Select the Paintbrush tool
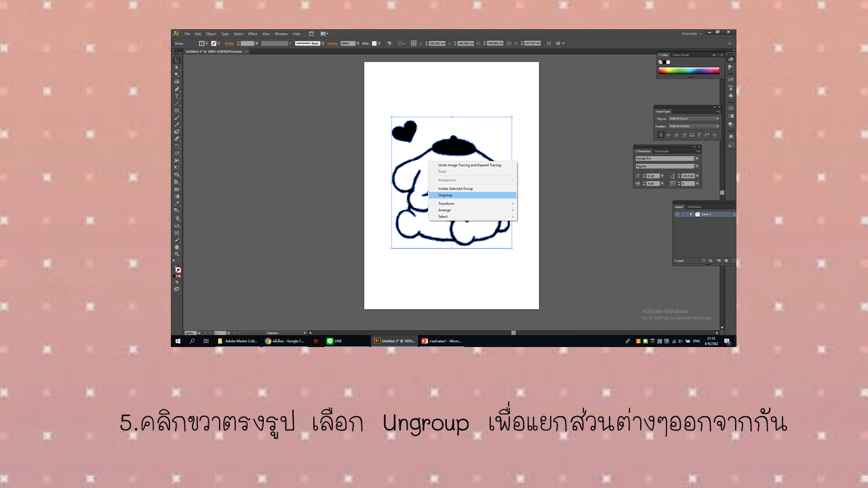This screenshot has width=868, height=488. pos(178,117)
